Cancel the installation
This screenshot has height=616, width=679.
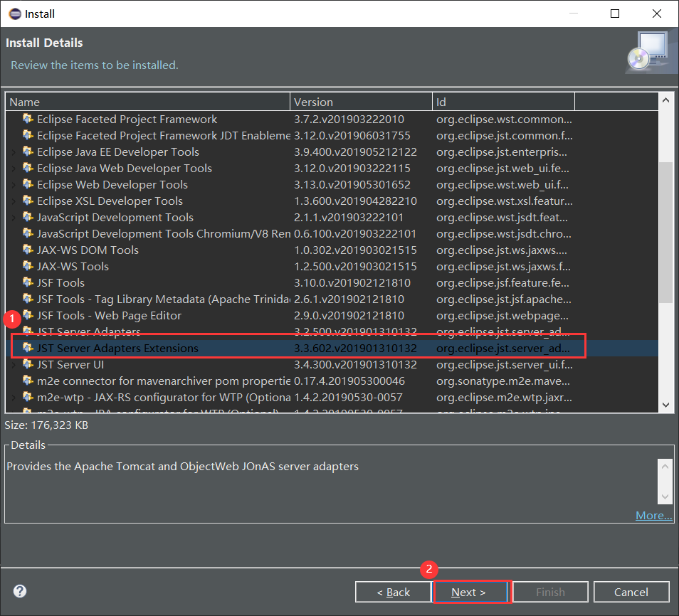coord(631,592)
